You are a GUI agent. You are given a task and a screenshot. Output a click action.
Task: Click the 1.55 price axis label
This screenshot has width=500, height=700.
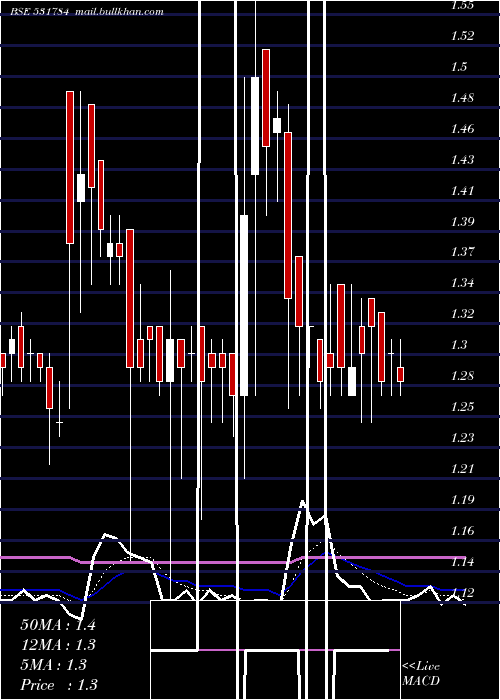click(x=462, y=5)
